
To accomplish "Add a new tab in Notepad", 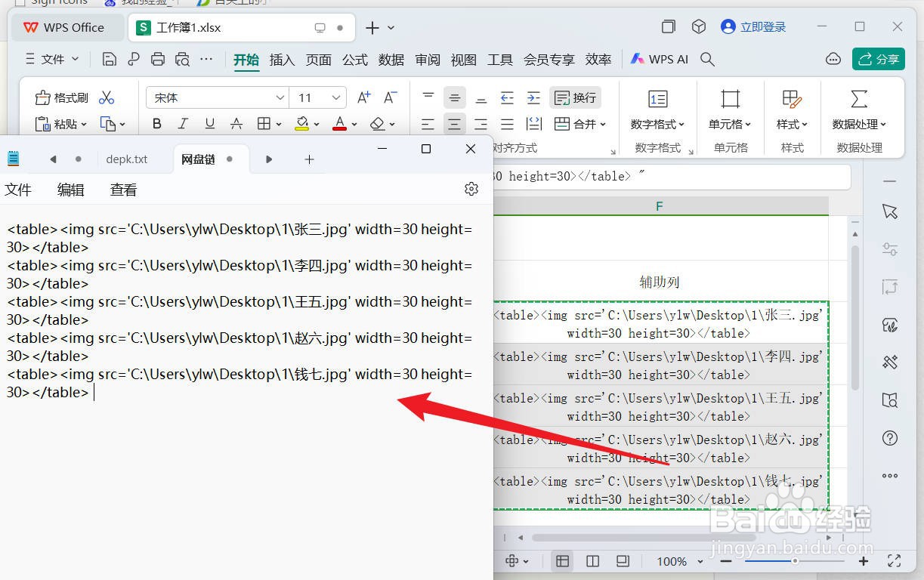I will (309, 159).
